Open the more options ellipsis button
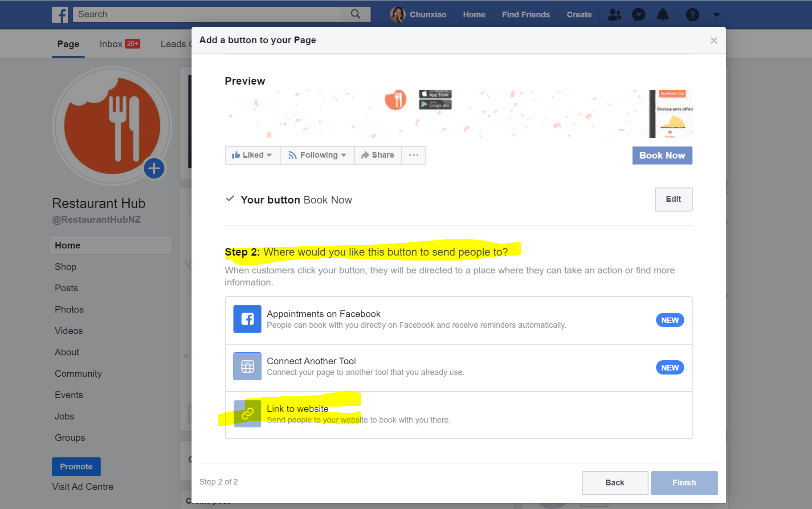Screen dimensions: 812x509 point(414,155)
